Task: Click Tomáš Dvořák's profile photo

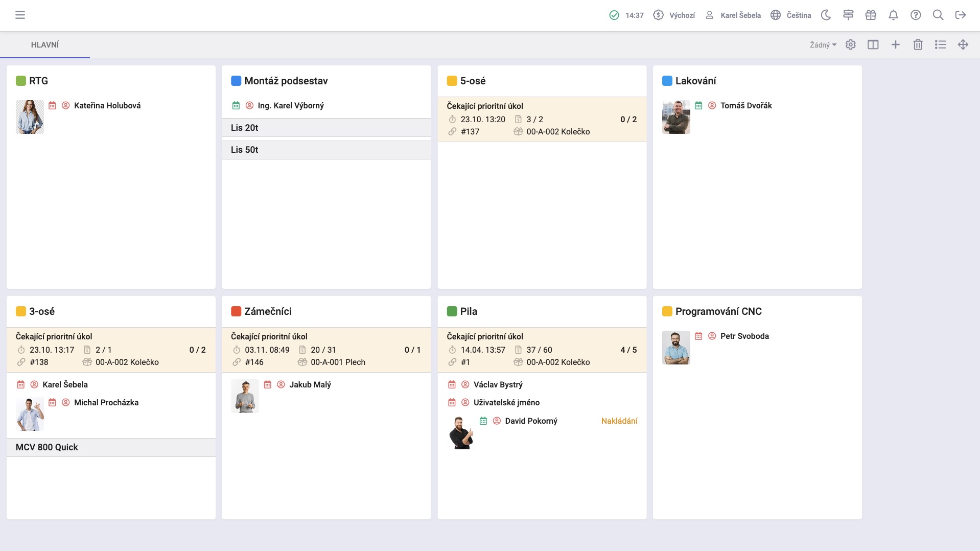Action: [x=676, y=117]
